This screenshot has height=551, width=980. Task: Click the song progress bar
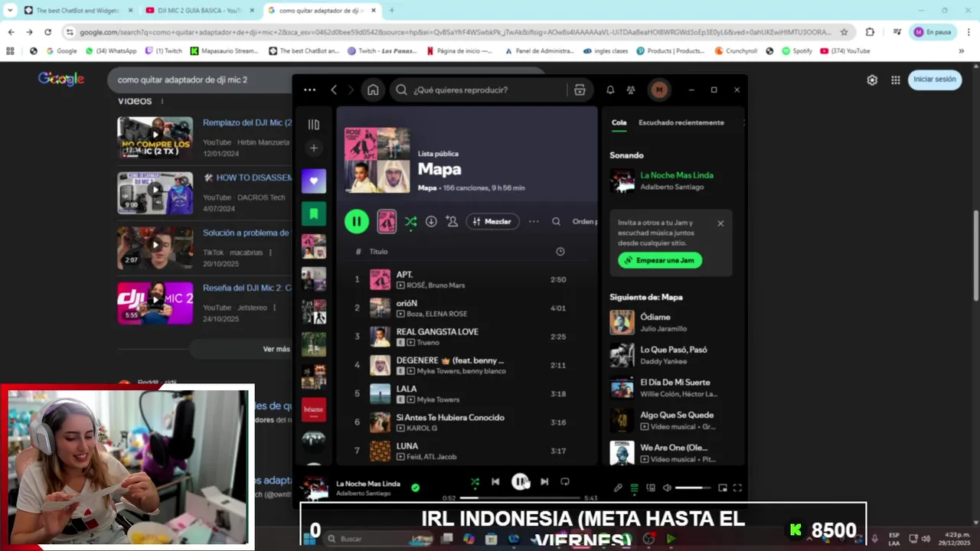pyautogui.click(x=520, y=497)
